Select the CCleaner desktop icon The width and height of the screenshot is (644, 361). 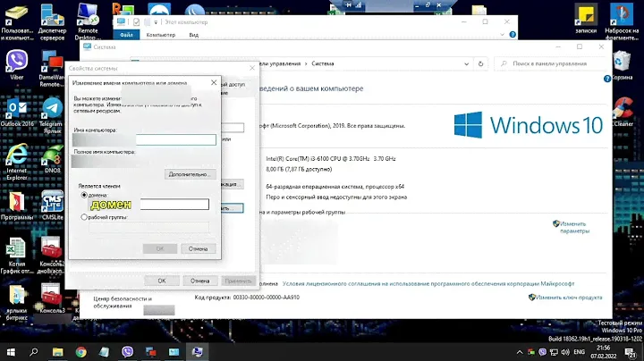tap(623, 109)
